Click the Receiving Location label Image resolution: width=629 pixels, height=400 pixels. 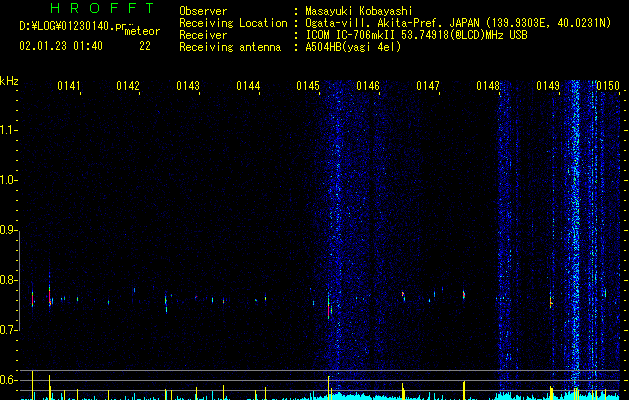[233, 23]
